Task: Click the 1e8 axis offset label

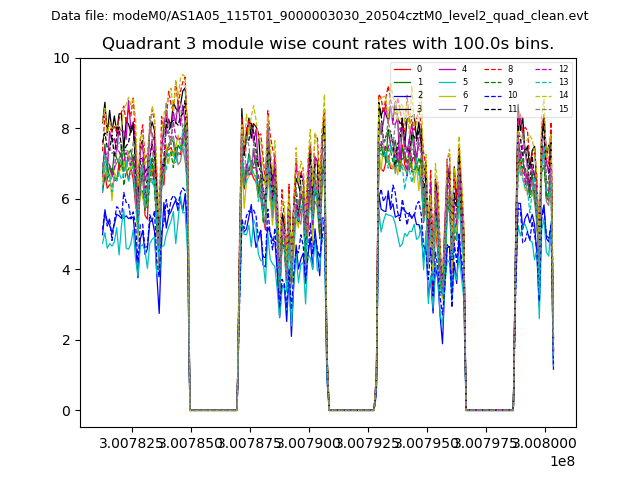Action: tap(560, 461)
